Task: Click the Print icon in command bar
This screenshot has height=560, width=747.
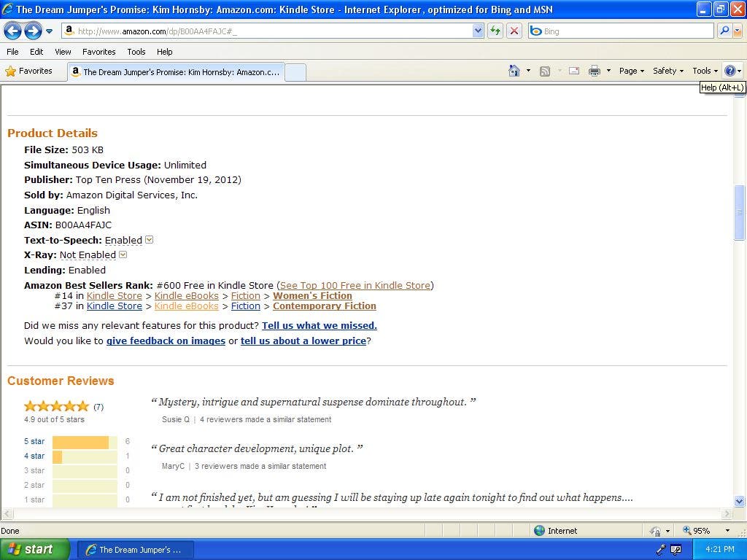Action: tap(594, 71)
